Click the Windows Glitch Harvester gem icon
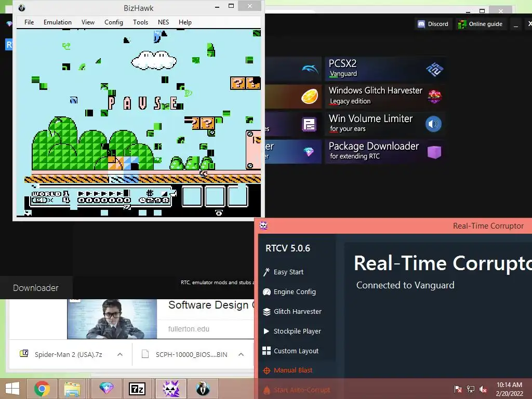 (434, 97)
